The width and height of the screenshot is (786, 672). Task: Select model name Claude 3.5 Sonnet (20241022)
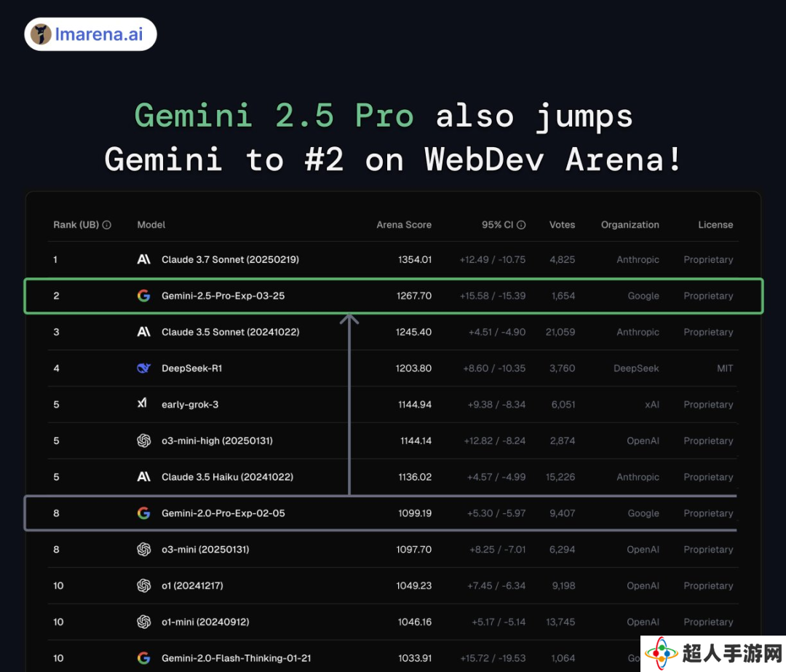(231, 332)
